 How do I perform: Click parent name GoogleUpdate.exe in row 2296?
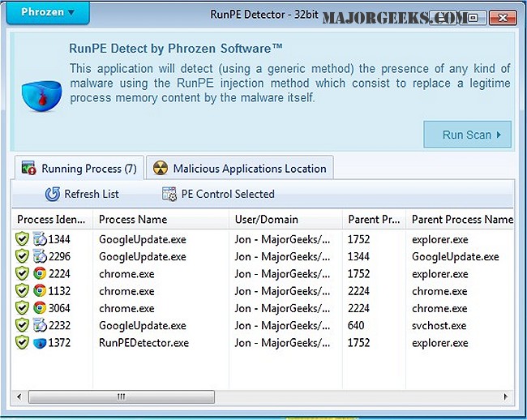[x=456, y=256]
